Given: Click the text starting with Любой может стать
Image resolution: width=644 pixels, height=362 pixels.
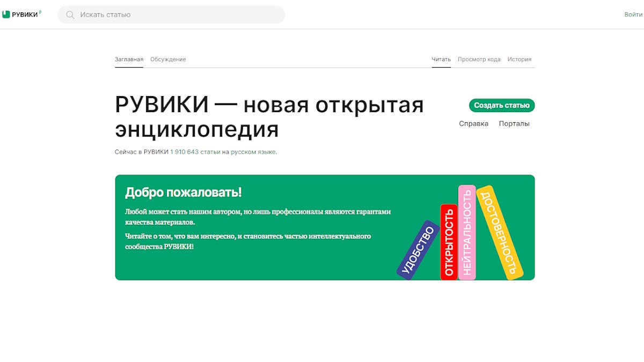Looking at the screenshot, I should point(258,217).
